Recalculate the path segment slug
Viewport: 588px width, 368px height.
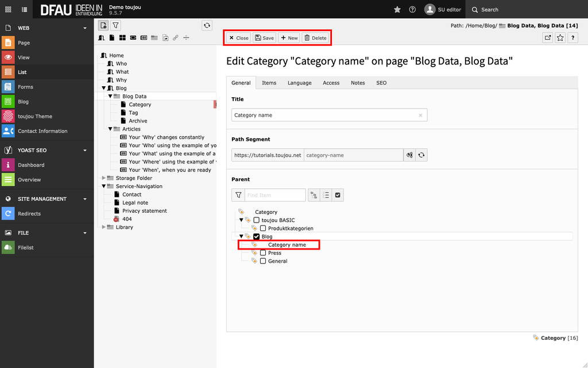pyautogui.click(x=421, y=155)
